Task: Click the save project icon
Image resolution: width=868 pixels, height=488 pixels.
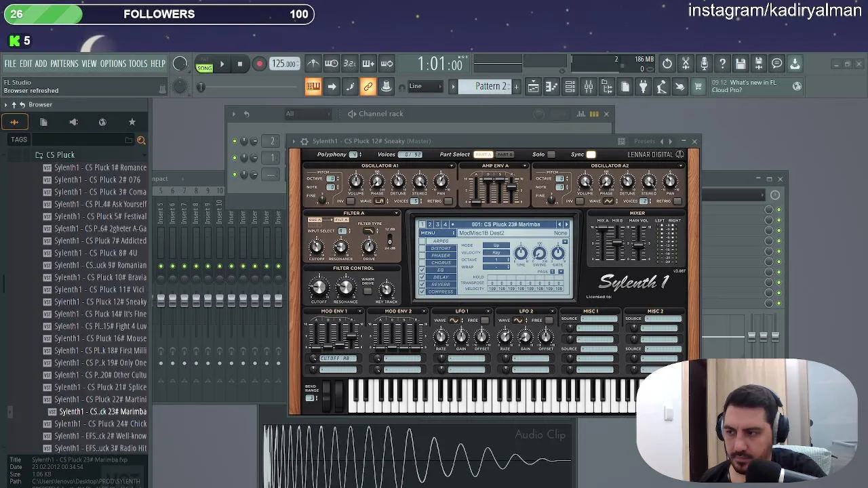Action: 741,64
